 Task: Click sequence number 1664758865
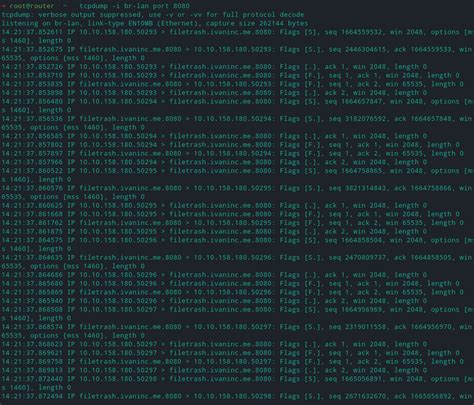coord(361,171)
